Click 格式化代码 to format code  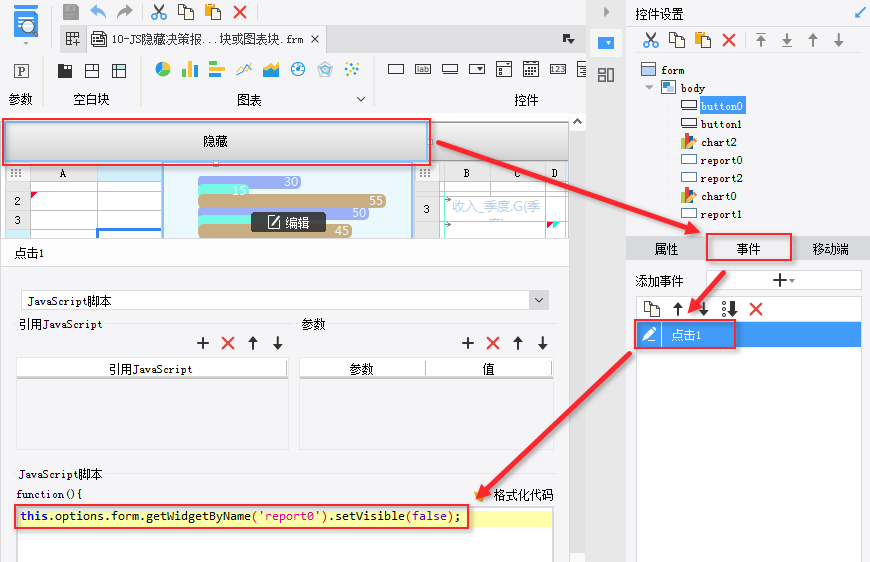pyautogui.click(x=523, y=495)
